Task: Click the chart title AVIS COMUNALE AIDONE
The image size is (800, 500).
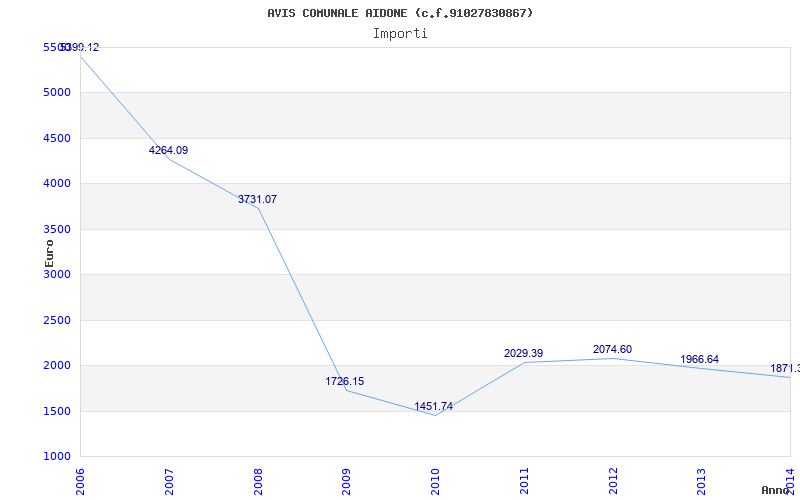Action: [x=400, y=13]
